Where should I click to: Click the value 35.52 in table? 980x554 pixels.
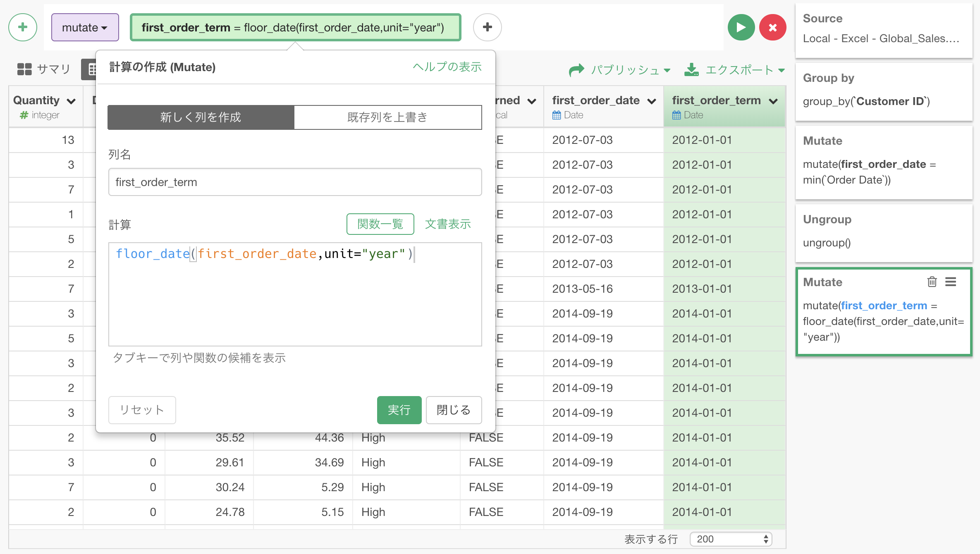pos(230,438)
